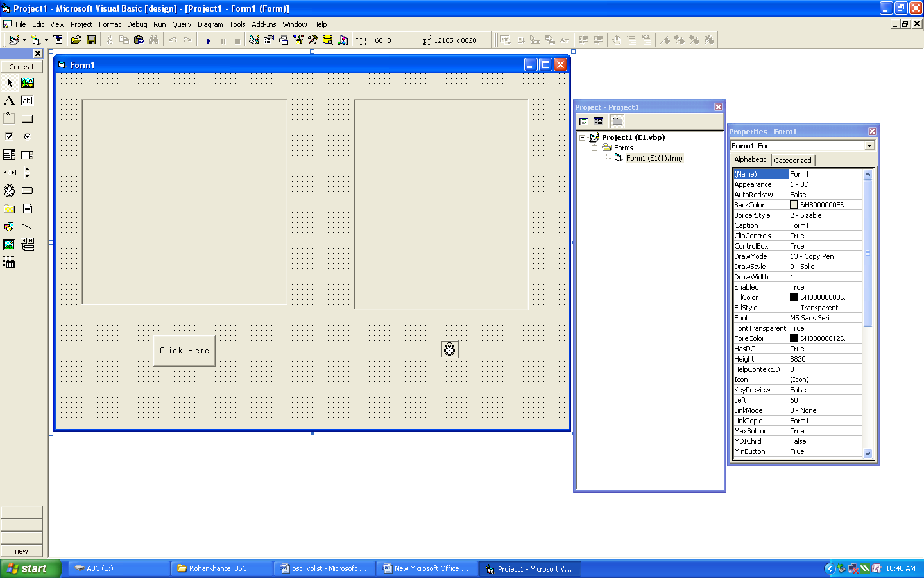Select the DriveListBox control tool
924x578 pixels.
pos(28,191)
